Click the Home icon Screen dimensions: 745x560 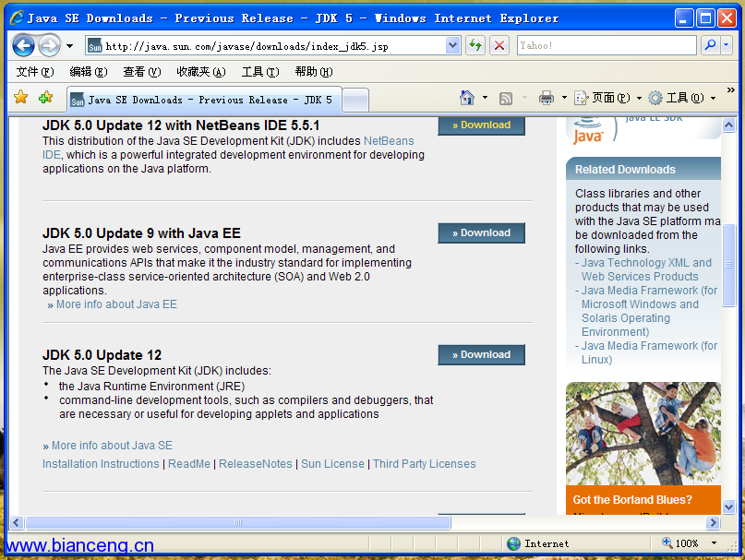pos(467,98)
